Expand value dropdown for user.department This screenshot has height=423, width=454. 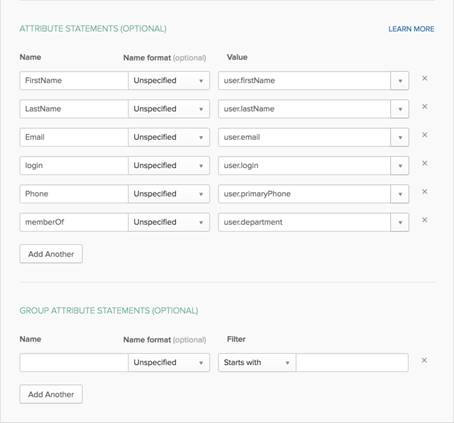tap(400, 222)
